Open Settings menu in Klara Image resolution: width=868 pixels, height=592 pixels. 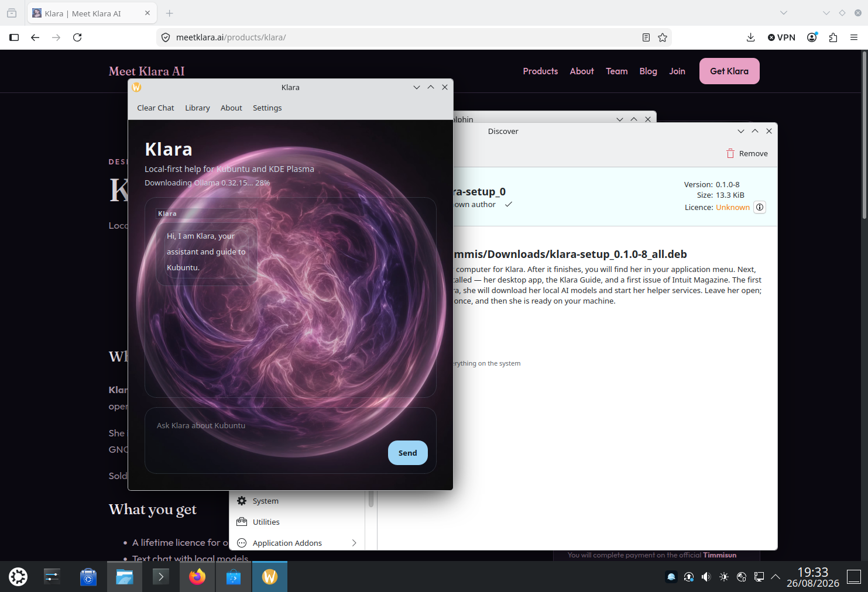(x=267, y=108)
